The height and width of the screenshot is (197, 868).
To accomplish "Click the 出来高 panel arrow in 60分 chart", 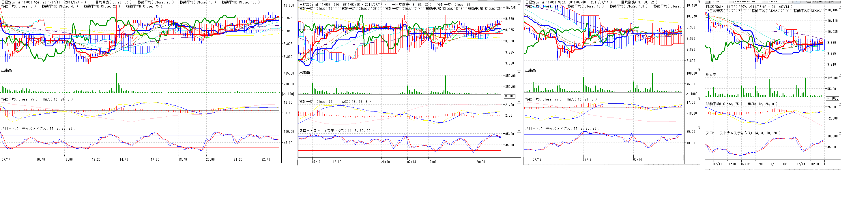I will (839, 75).
